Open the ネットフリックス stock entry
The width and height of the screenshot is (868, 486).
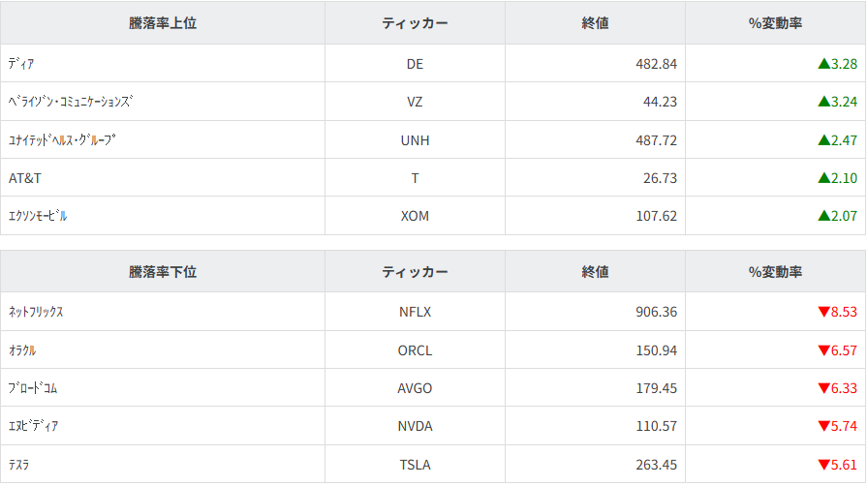(36, 312)
